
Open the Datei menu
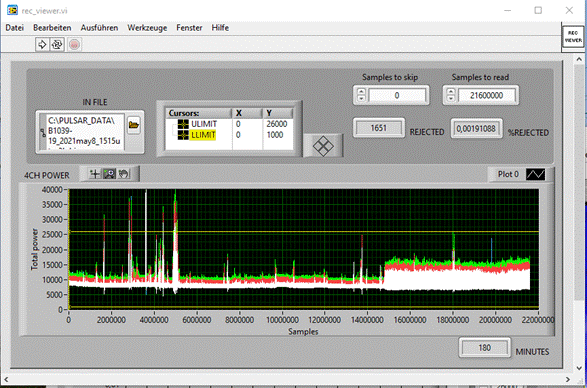pos(15,28)
